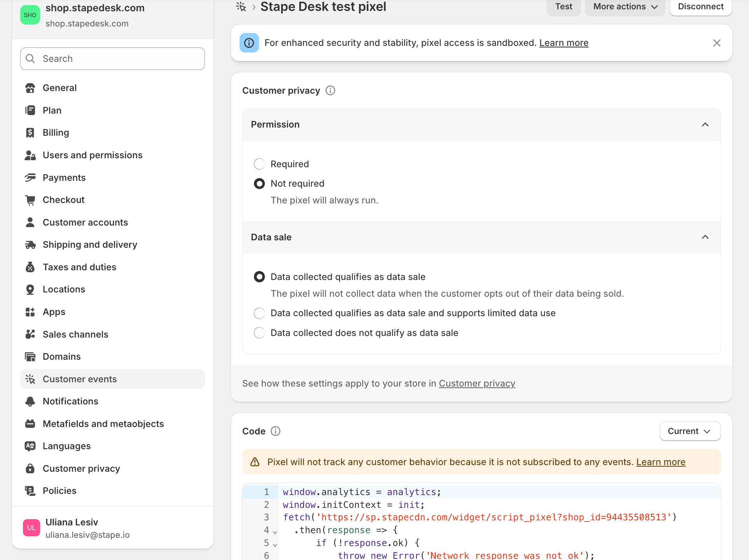749x560 pixels.
Task: Fold code at line 5 arrow
Action: point(275,544)
